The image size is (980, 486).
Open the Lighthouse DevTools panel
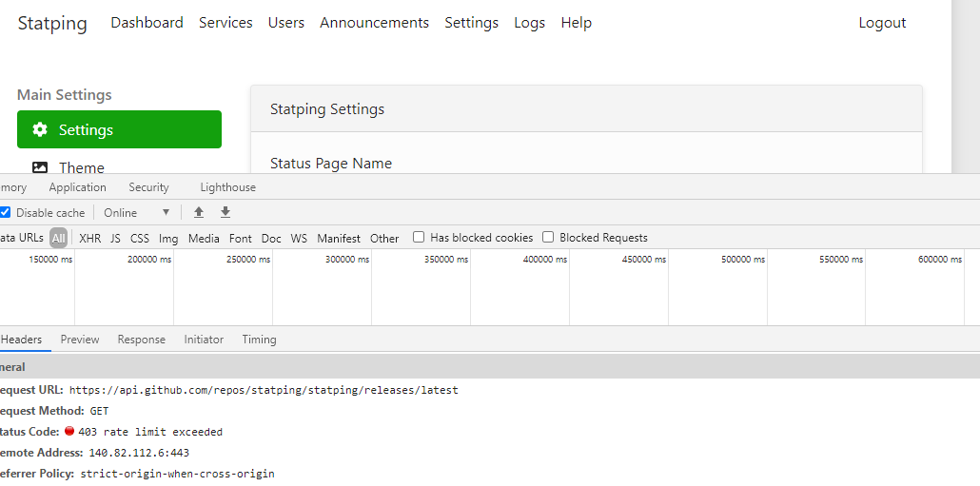(228, 187)
